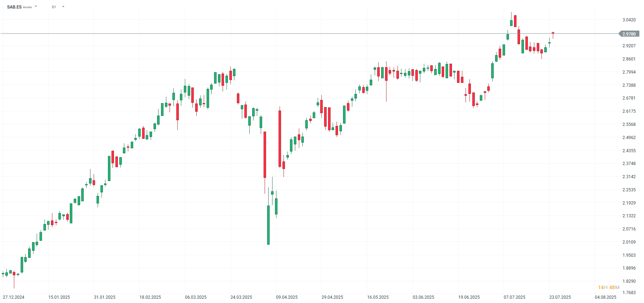The height and width of the screenshot is (303, 644).
Task: Click the 2.9780 current price tag
Action: pos(629,34)
